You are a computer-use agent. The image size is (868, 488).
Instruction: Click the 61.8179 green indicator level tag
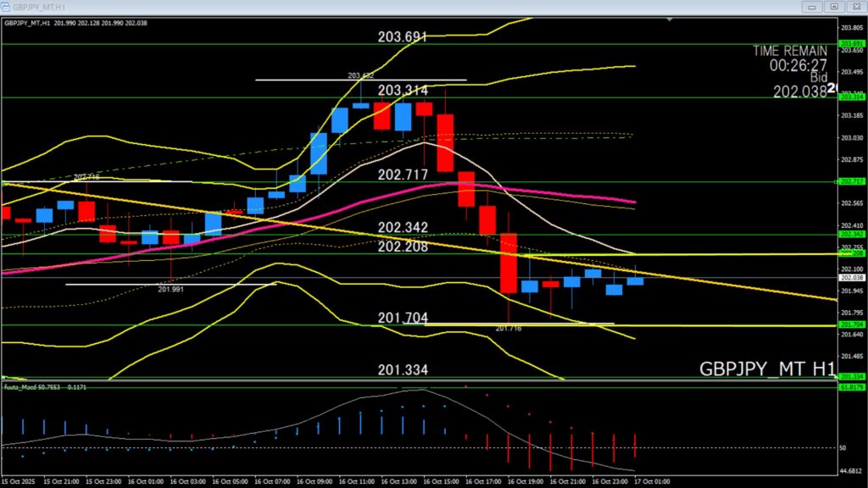pos(851,387)
